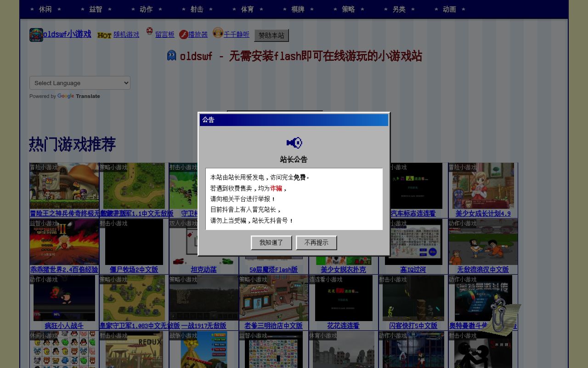
Task: Open the 花花连连看 link
Action: click(343, 326)
